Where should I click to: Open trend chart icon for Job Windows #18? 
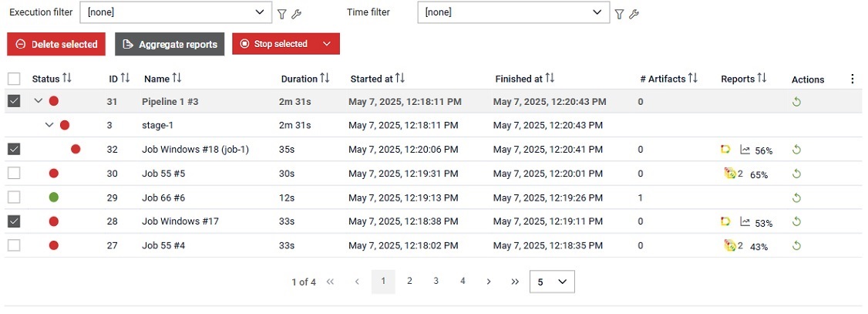point(745,150)
